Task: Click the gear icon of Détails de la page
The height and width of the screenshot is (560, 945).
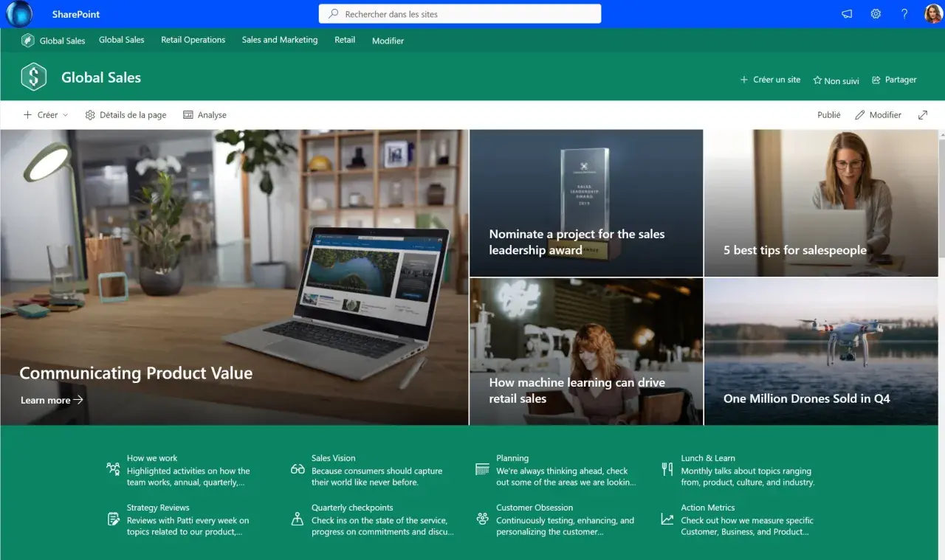Action: click(x=90, y=115)
